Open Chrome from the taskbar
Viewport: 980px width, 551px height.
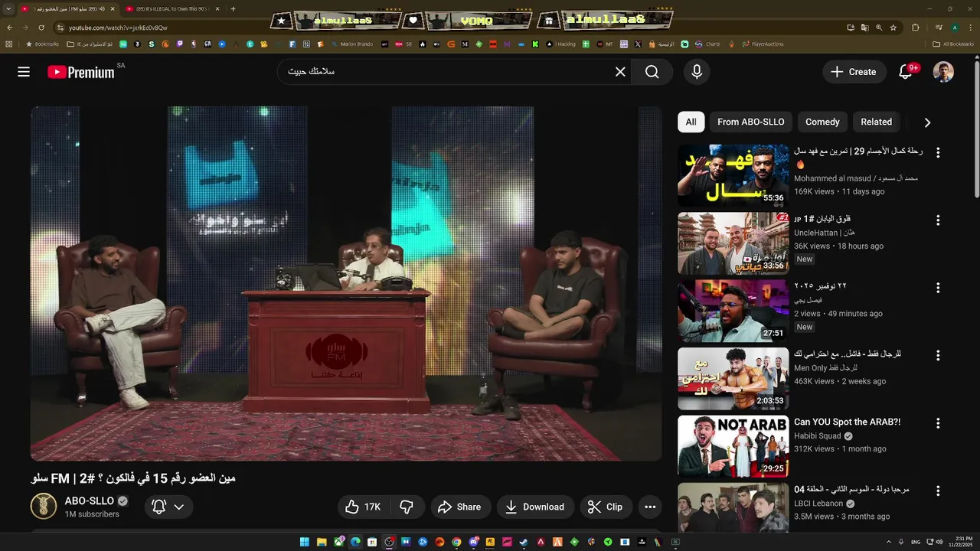456,542
